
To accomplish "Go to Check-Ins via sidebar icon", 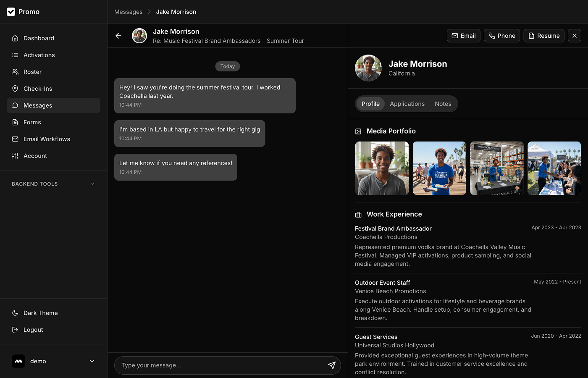I will (x=15, y=89).
